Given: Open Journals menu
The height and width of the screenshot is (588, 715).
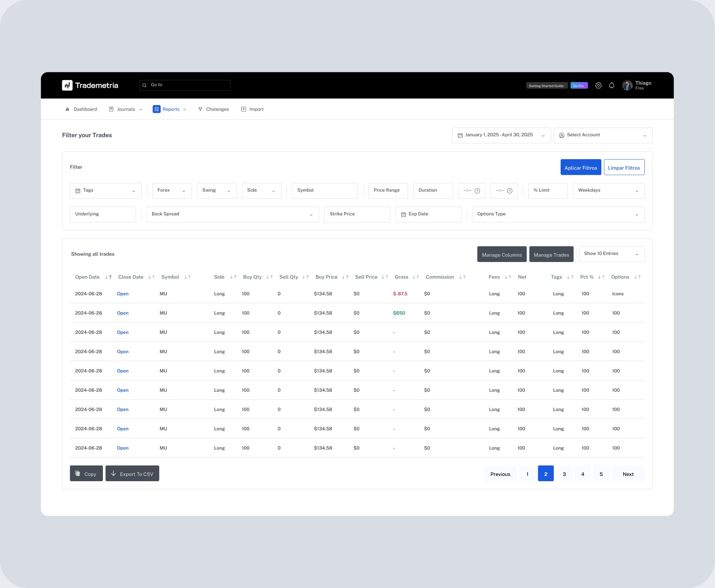Looking at the screenshot, I should (x=125, y=109).
